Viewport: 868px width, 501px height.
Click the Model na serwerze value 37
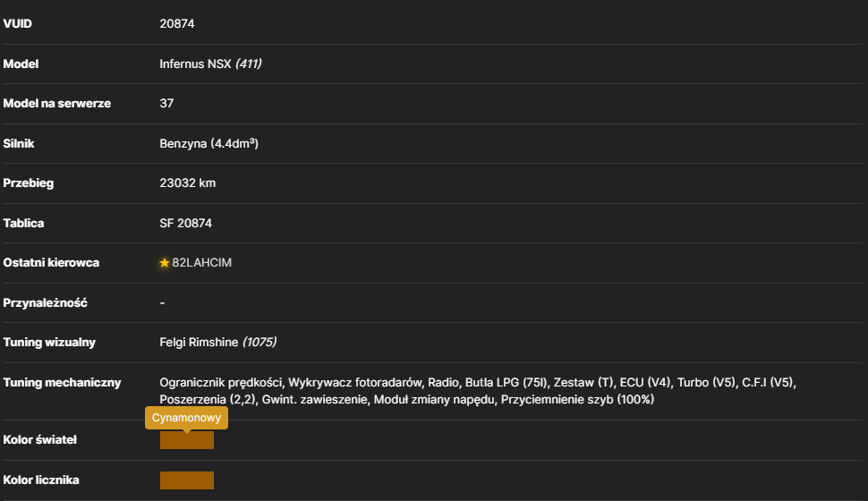tap(166, 104)
